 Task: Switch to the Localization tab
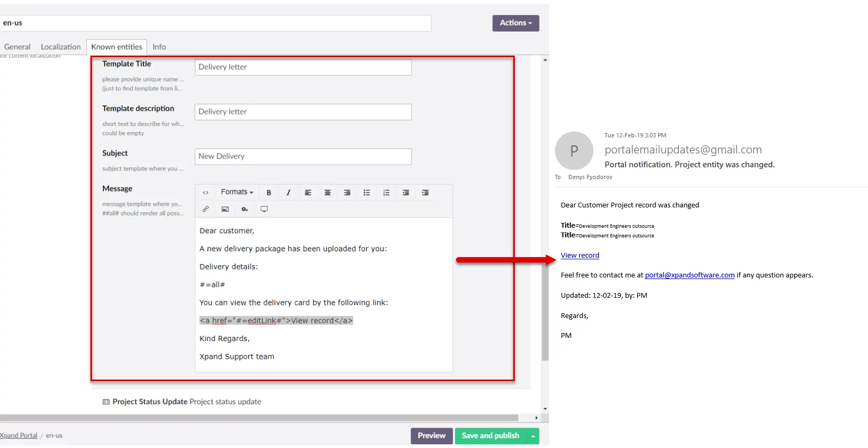click(x=60, y=47)
